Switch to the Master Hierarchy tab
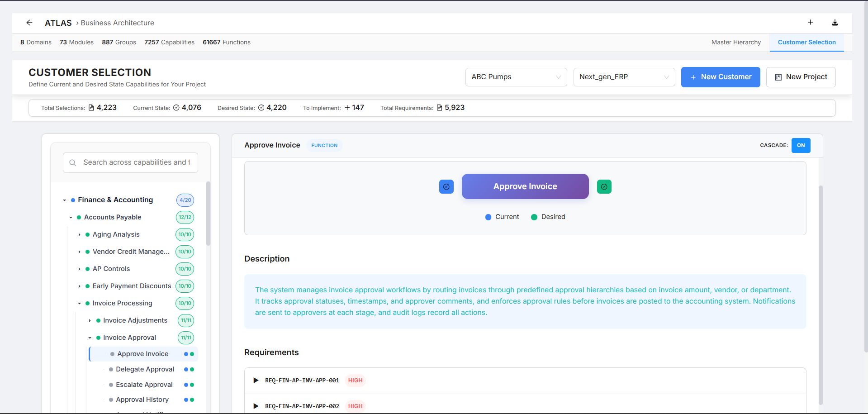868x414 pixels. (736, 42)
